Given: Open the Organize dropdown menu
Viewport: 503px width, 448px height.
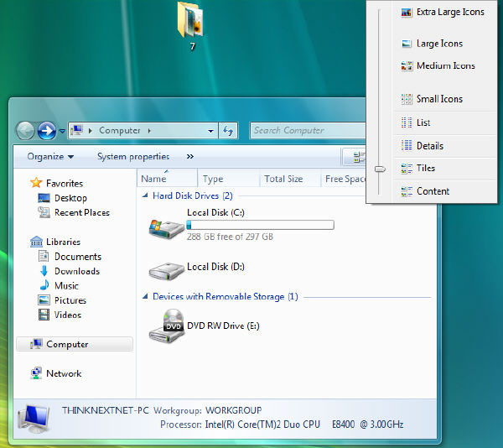Looking at the screenshot, I should (50, 156).
